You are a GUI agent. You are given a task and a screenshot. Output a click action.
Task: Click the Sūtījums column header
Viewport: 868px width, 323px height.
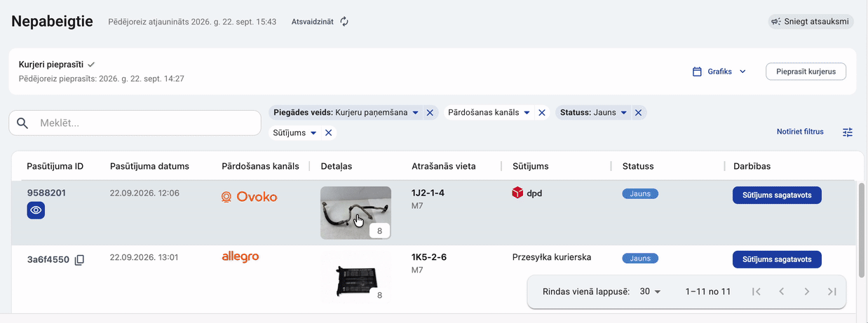tap(531, 166)
